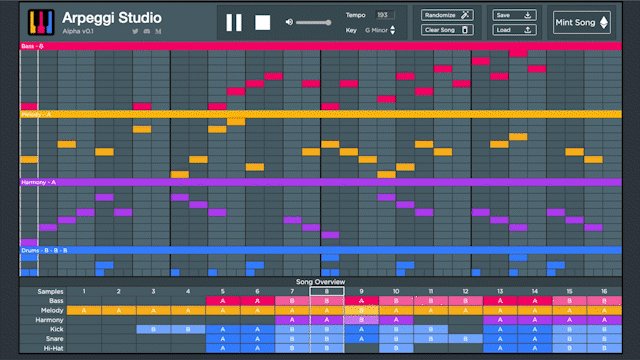Click the Arpeggi Studio piano logo

(41, 22)
